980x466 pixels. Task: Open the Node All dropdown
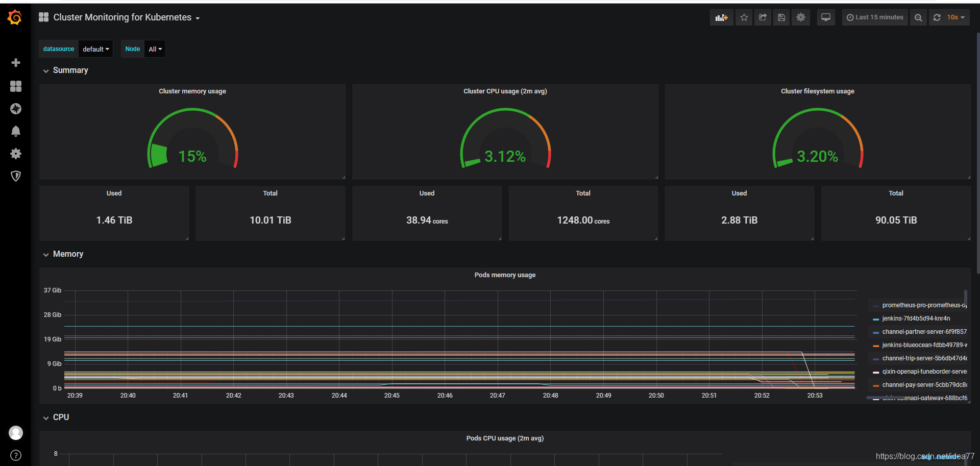155,49
